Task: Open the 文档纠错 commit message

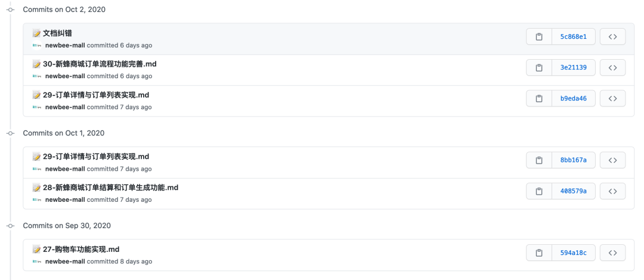Action: [57, 33]
